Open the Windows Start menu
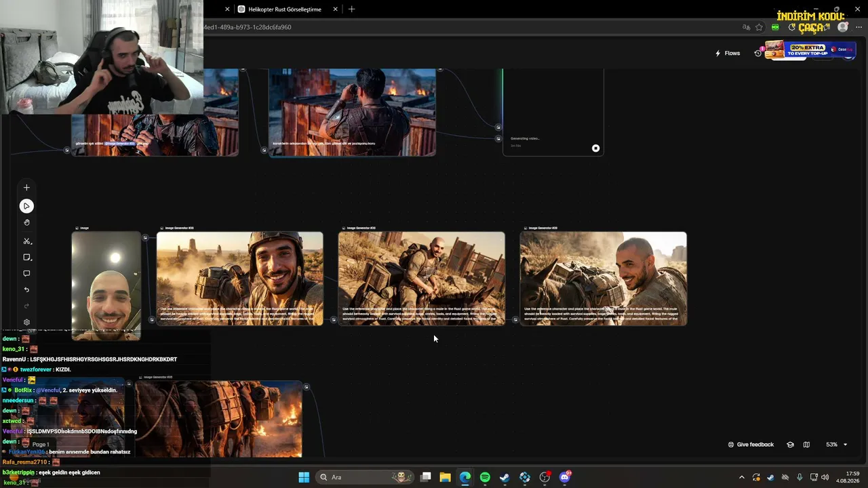Image resolution: width=868 pixels, height=488 pixels. (x=304, y=477)
